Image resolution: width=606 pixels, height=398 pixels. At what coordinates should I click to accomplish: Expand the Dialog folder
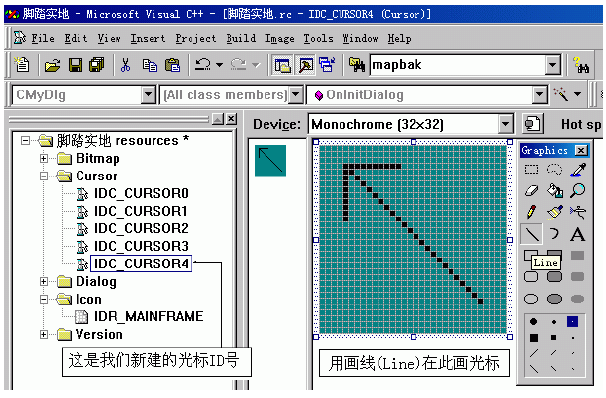44,281
